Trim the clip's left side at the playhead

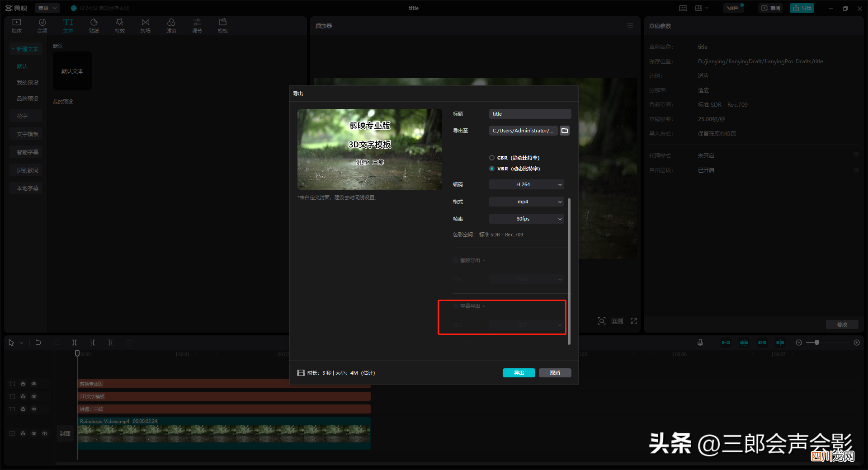pos(93,343)
